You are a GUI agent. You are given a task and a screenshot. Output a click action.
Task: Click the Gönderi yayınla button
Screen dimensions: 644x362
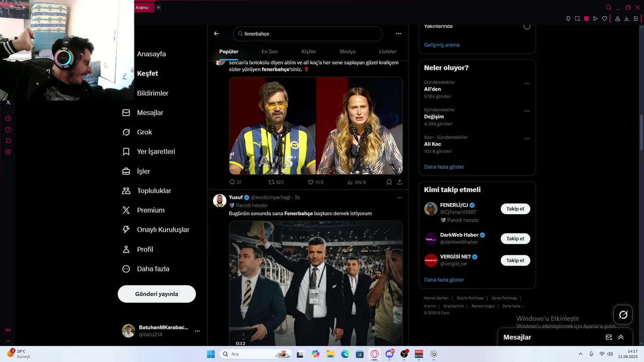point(156,294)
